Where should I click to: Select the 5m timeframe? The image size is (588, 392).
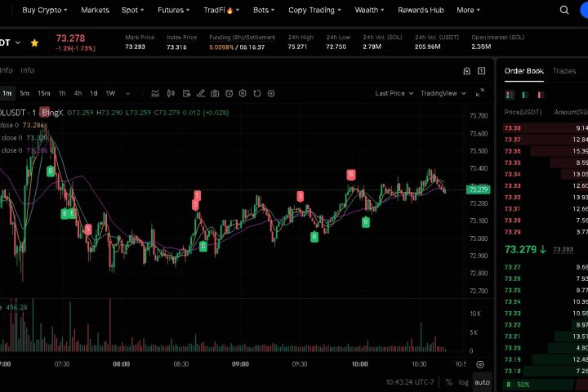click(24, 93)
